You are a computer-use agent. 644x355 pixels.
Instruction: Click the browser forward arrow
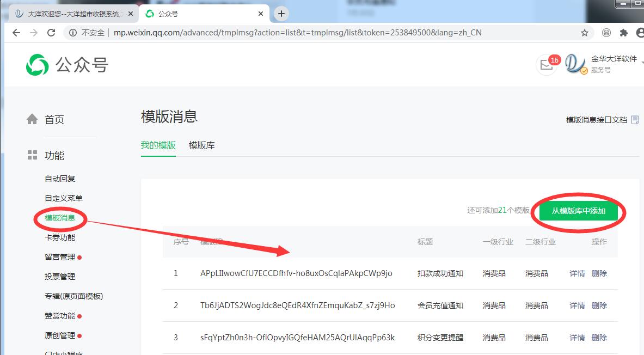point(34,33)
